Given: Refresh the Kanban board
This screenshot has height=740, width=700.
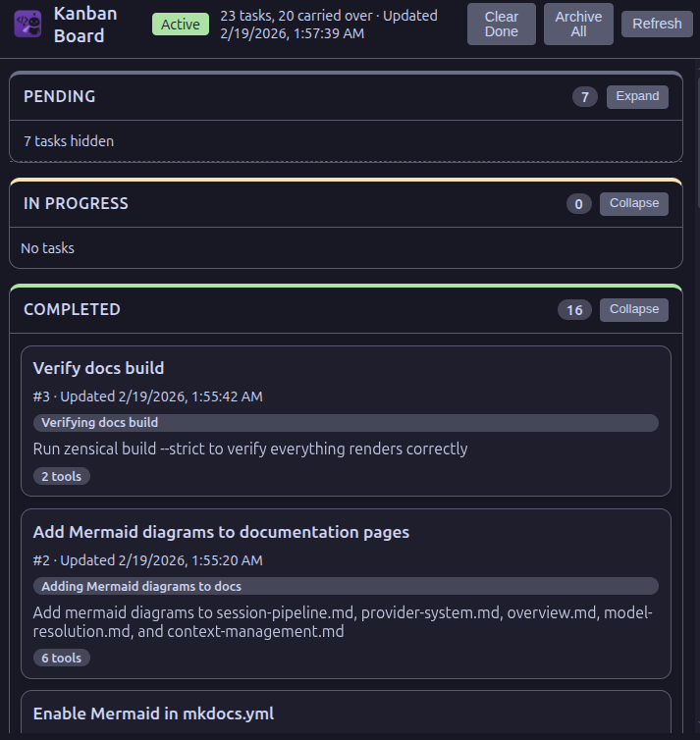Looking at the screenshot, I should pos(657,24).
